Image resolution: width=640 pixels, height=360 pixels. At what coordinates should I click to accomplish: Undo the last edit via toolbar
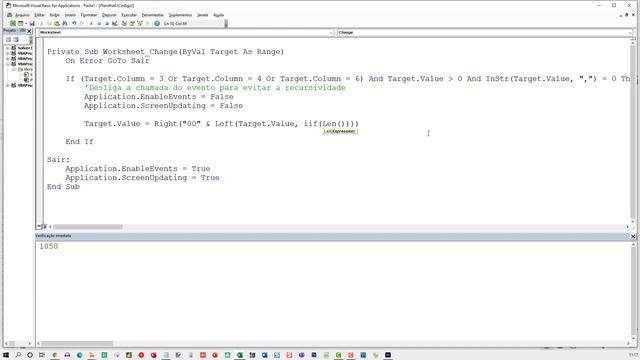74,24
